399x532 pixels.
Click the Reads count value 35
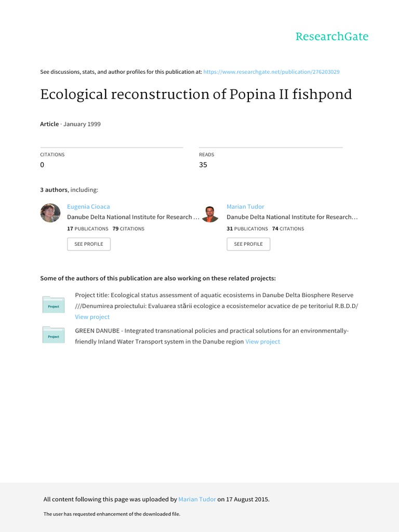click(203, 165)
